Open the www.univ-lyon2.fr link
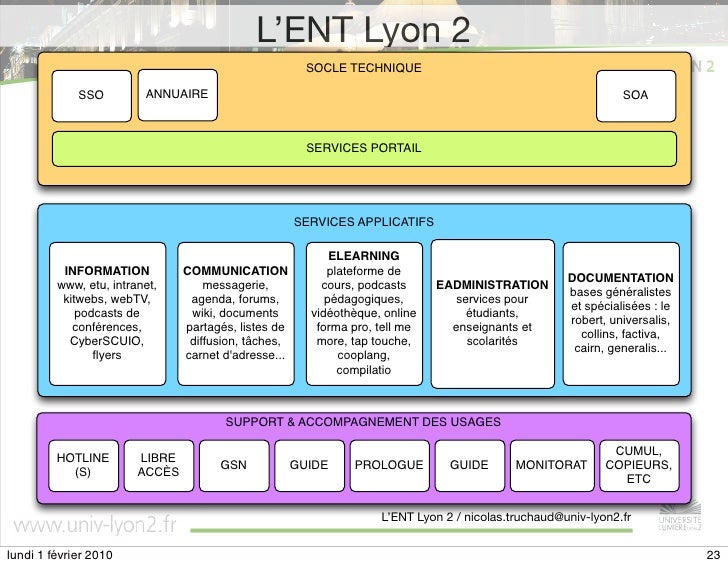 (95, 526)
